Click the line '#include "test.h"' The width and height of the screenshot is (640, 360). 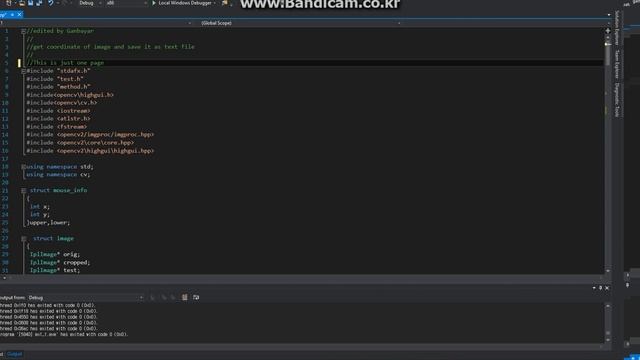coord(55,79)
